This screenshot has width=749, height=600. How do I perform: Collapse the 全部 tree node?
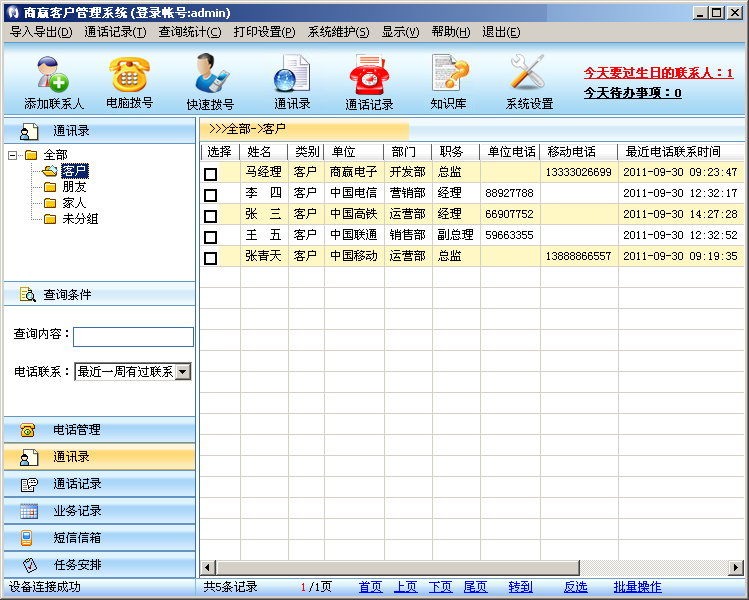(x=13, y=155)
